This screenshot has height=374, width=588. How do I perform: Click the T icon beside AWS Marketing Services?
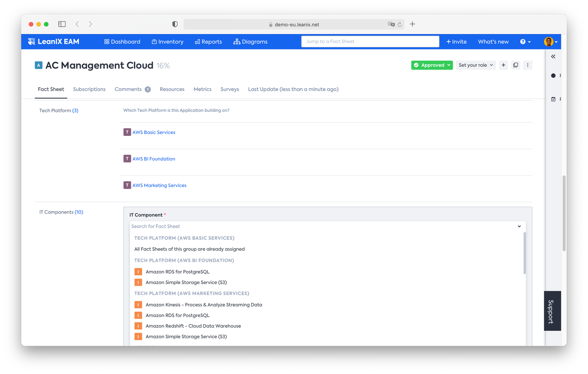point(127,185)
